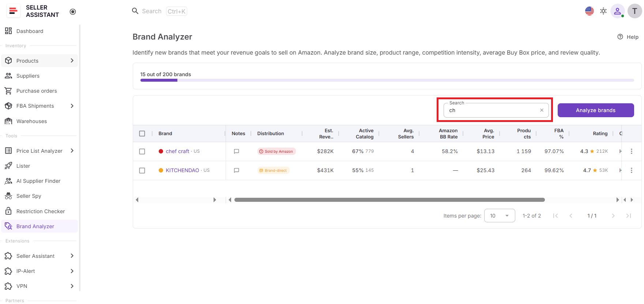This screenshot has width=644, height=304.
Task: Click the top search magnifier icon
Action: coord(135,11)
